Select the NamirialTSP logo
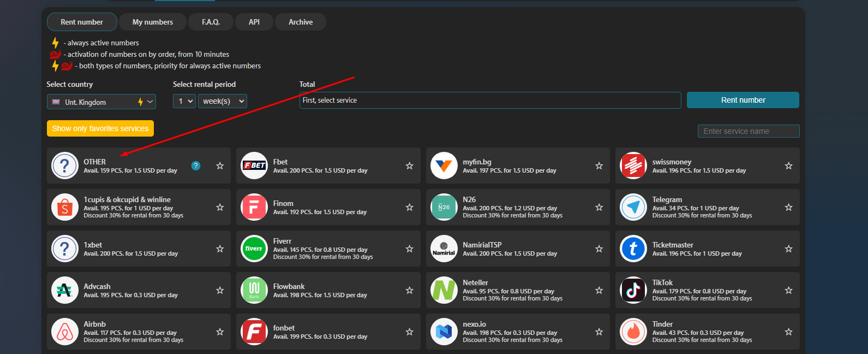Image resolution: width=868 pixels, height=354 pixels. pos(444,249)
